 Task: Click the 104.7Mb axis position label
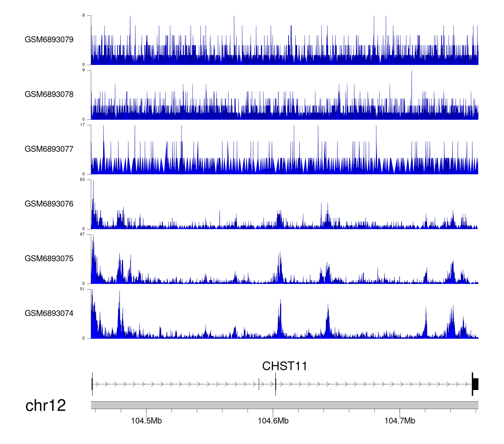(x=400, y=421)
